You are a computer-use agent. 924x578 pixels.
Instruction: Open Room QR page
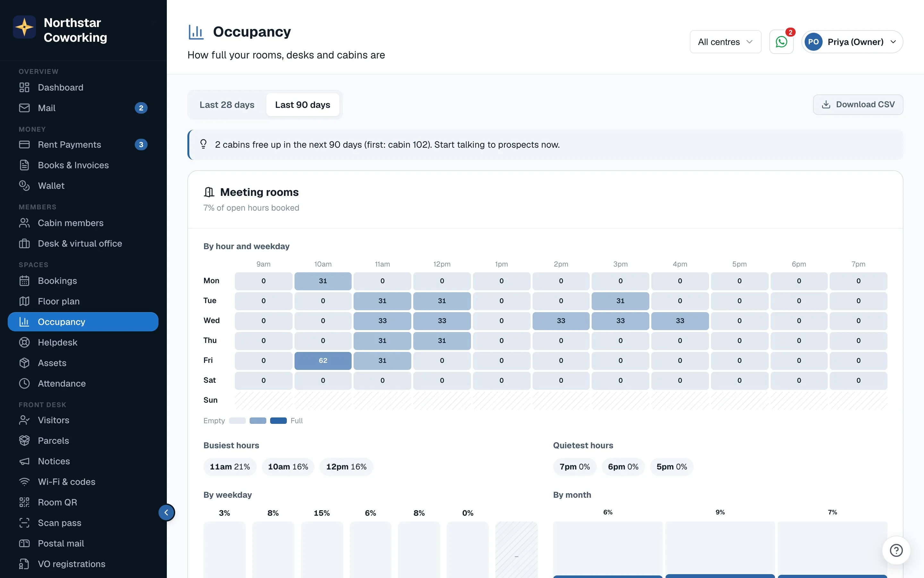click(x=83, y=502)
